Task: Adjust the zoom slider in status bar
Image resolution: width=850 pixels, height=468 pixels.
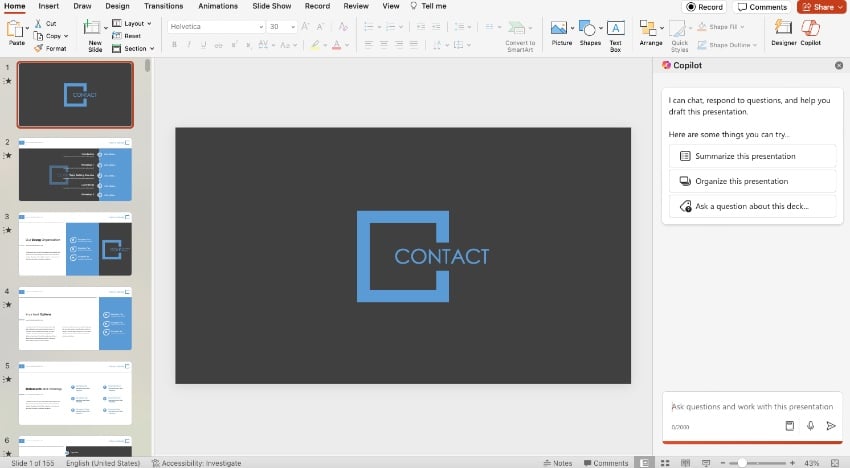Action: [x=742, y=463]
